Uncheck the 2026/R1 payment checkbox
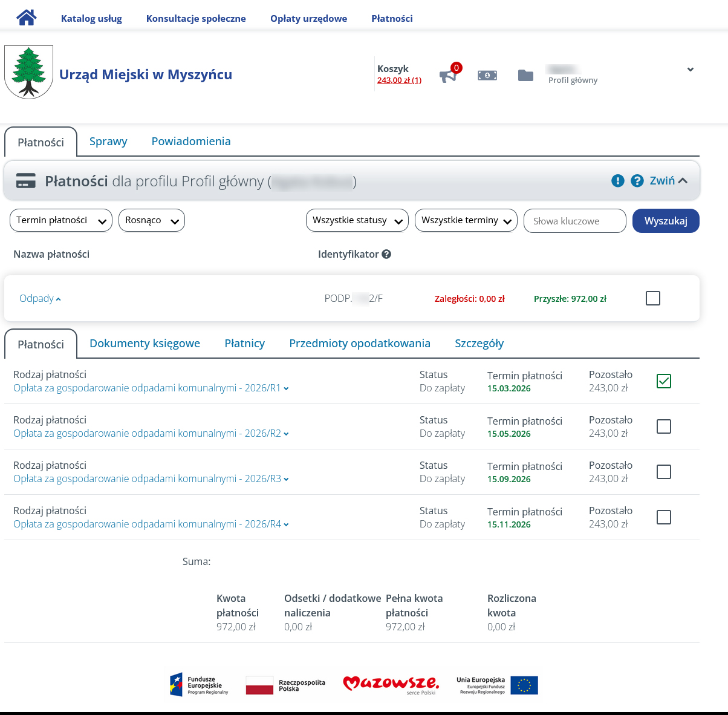Image resolution: width=728 pixels, height=715 pixels. [663, 381]
